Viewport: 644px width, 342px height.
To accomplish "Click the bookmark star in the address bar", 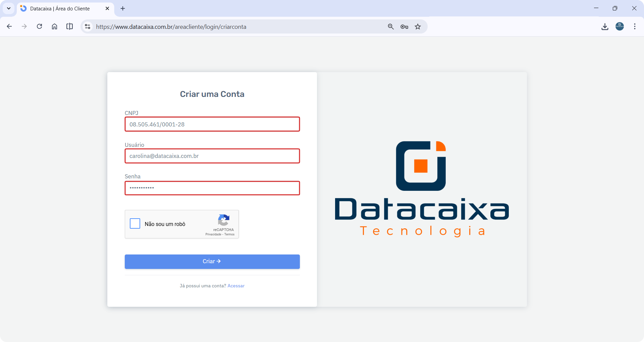I will pos(418,26).
